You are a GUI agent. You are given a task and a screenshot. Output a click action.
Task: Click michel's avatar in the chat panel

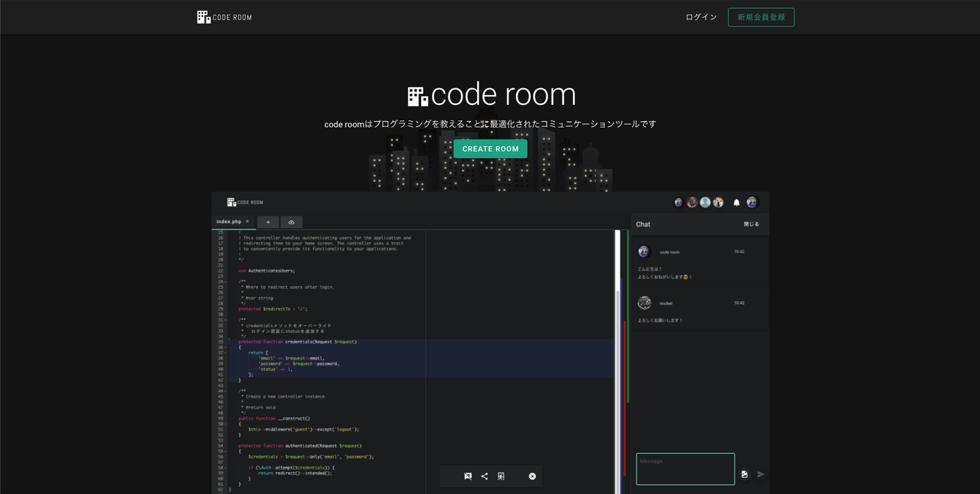(x=644, y=303)
